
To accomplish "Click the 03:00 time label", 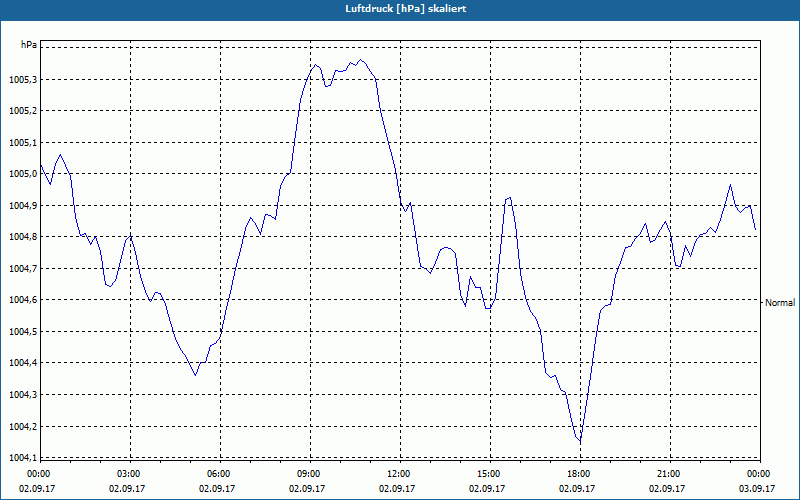I will [x=131, y=474].
